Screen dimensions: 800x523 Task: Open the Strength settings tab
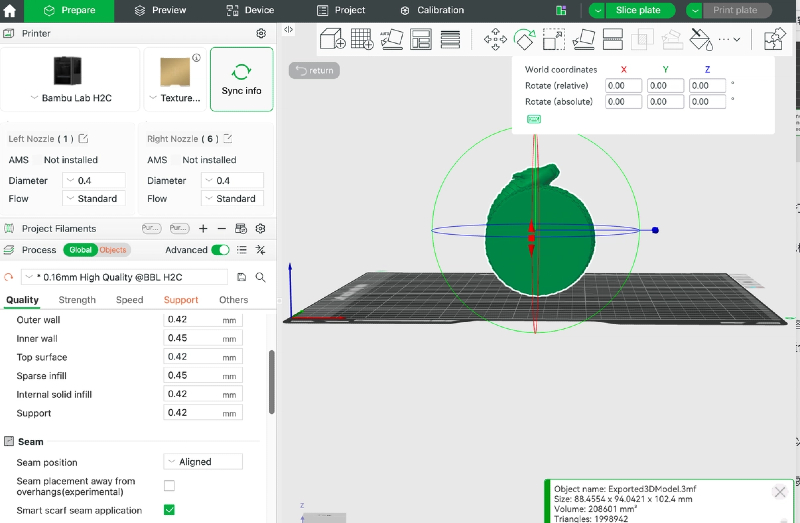(77, 300)
